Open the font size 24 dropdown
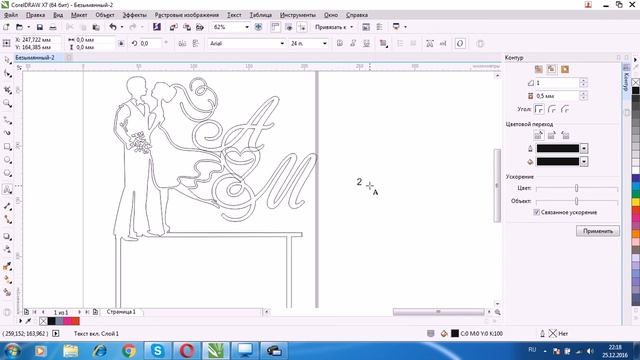The height and width of the screenshot is (360, 640). 325,43
